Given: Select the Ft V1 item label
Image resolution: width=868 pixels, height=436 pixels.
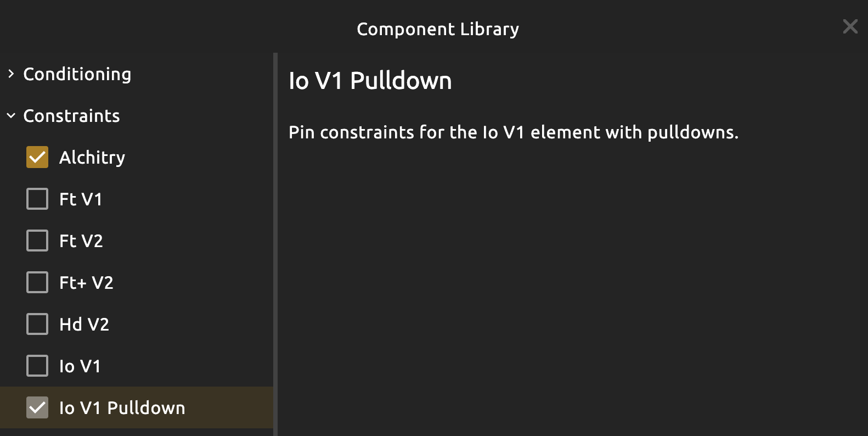Looking at the screenshot, I should tap(81, 199).
